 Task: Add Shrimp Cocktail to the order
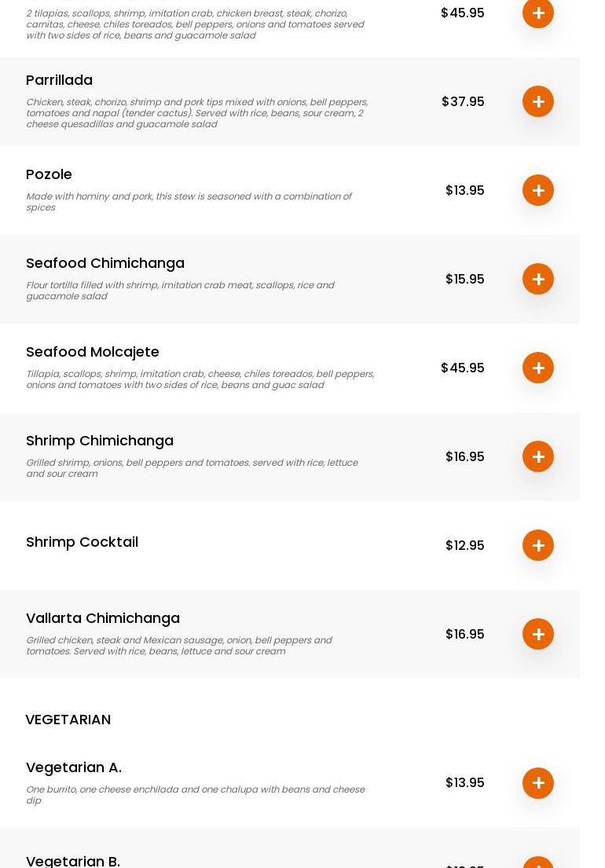(x=538, y=545)
